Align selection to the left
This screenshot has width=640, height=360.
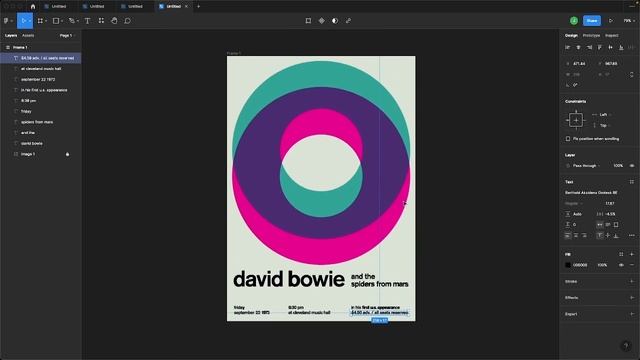pos(568,47)
